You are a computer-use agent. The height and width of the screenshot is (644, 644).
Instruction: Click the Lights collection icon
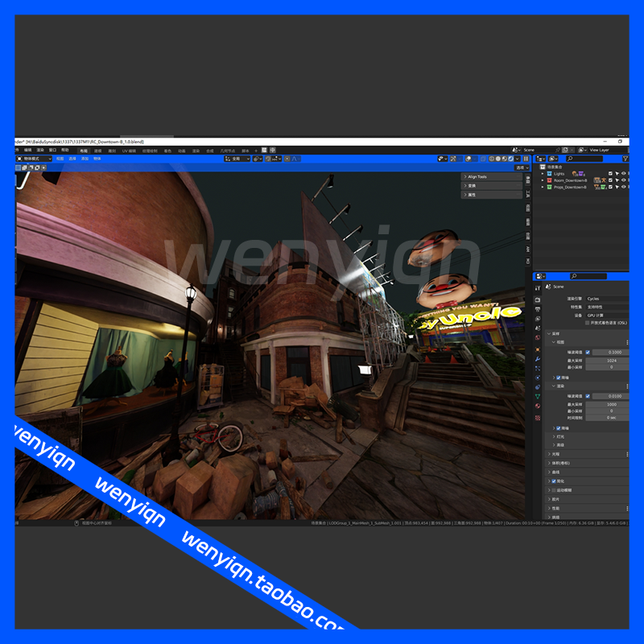click(x=549, y=174)
